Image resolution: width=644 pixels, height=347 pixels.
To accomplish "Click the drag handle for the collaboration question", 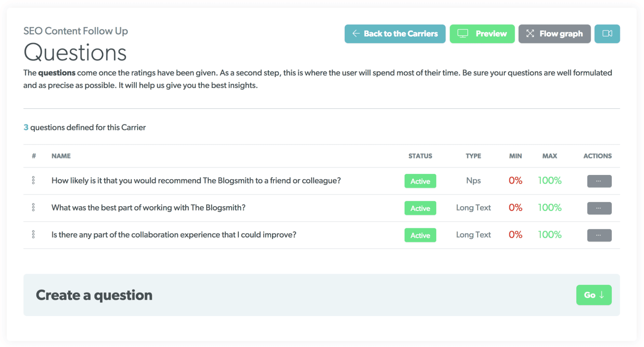I will click(x=34, y=234).
